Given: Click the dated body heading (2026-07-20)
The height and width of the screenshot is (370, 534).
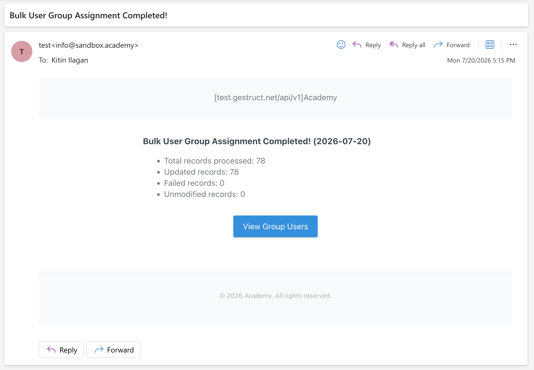Looking at the screenshot, I should (256, 141).
